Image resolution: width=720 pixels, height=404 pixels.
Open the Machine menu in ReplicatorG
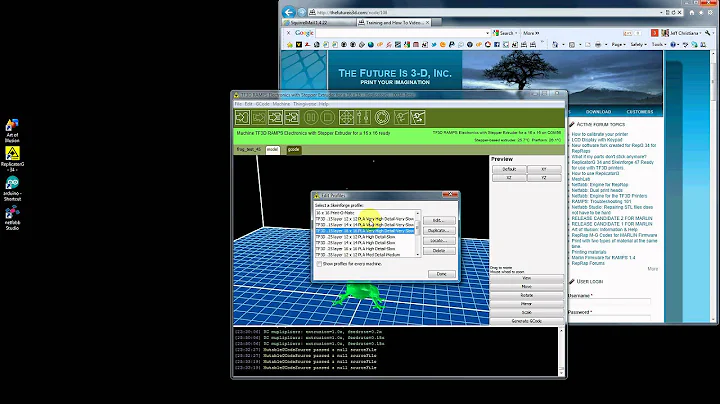(281, 104)
